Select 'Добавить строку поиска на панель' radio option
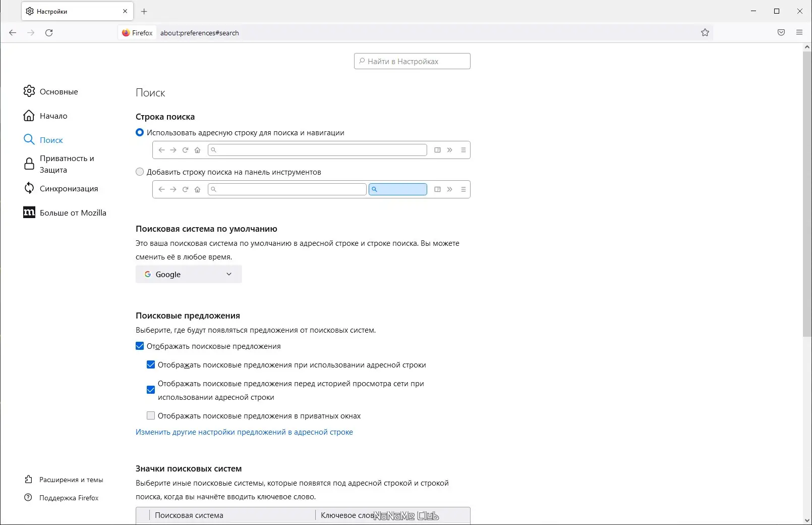This screenshot has width=812, height=525. (x=140, y=172)
